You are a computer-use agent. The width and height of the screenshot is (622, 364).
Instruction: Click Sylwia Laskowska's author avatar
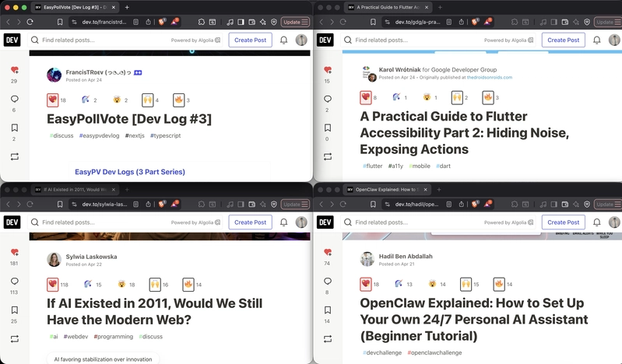click(54, 260)
